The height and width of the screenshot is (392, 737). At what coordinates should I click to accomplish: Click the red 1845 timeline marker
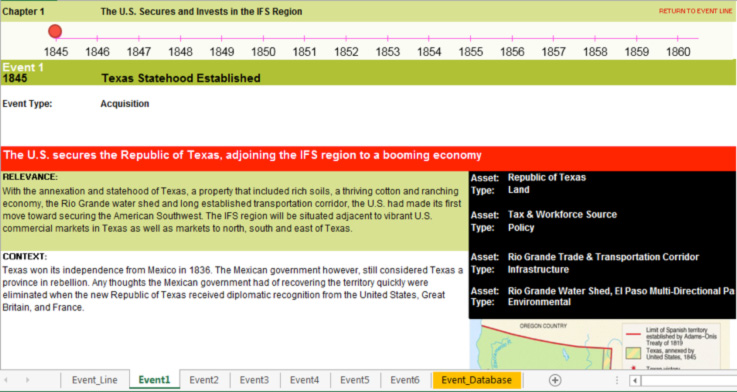click(55, 31)
